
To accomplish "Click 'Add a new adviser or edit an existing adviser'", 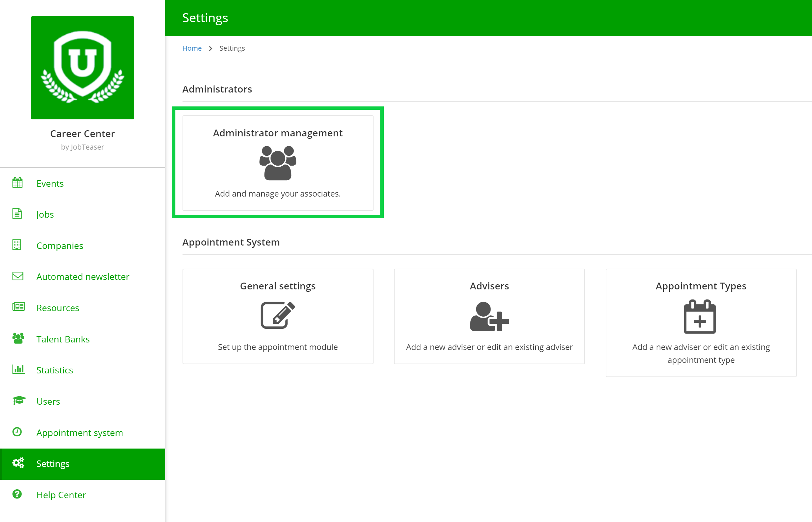I will pos(489,347).
